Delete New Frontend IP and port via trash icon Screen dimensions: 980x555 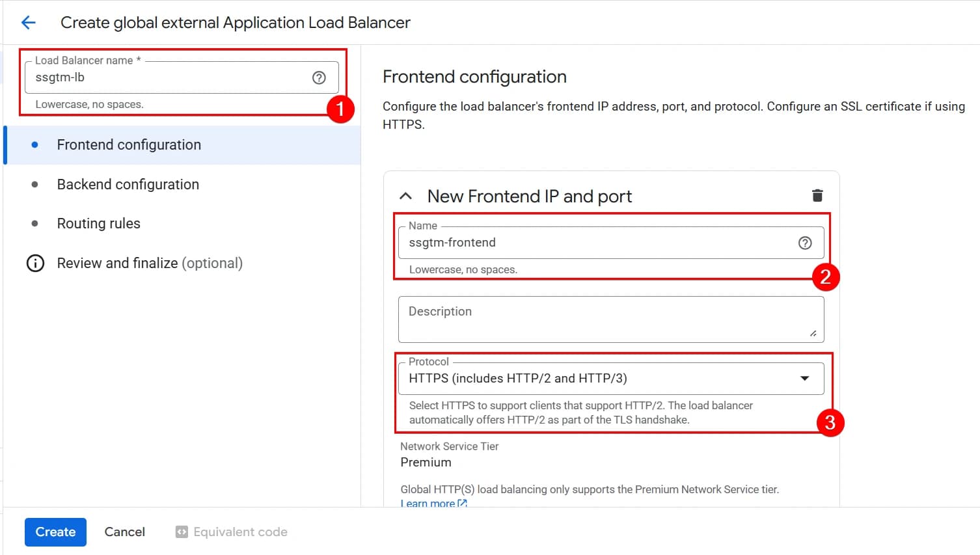point(817,195)
